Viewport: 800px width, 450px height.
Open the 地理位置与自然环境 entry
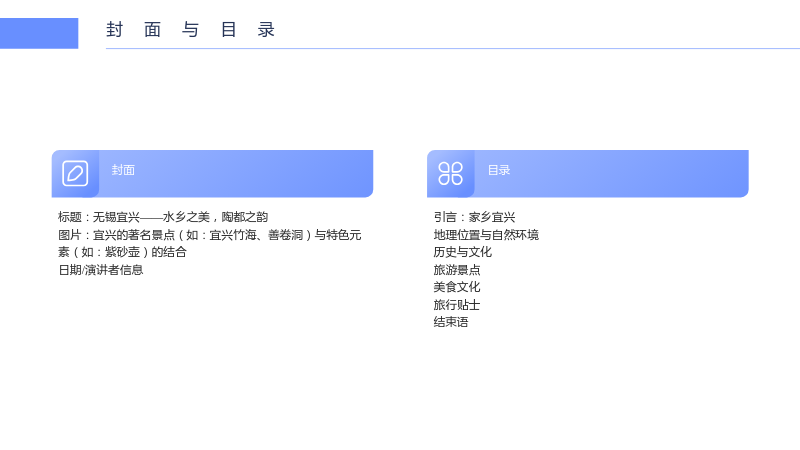(486, 235)
